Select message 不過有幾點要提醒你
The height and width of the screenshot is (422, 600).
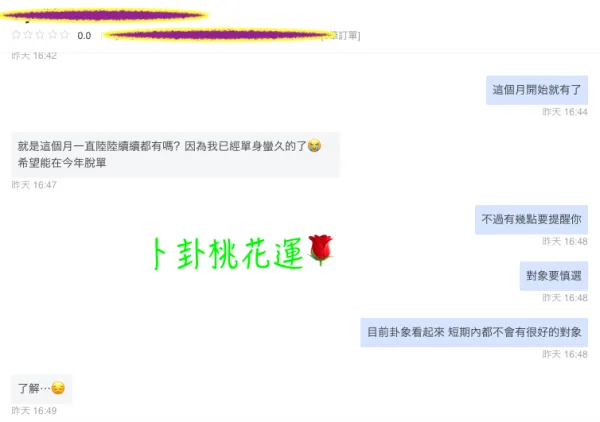tap(532, 219)
